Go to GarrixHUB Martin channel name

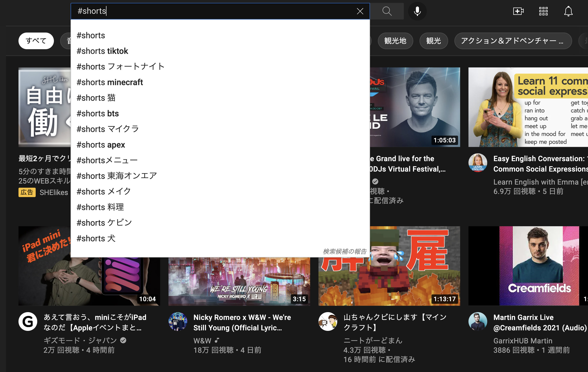(x=523, y=341)
